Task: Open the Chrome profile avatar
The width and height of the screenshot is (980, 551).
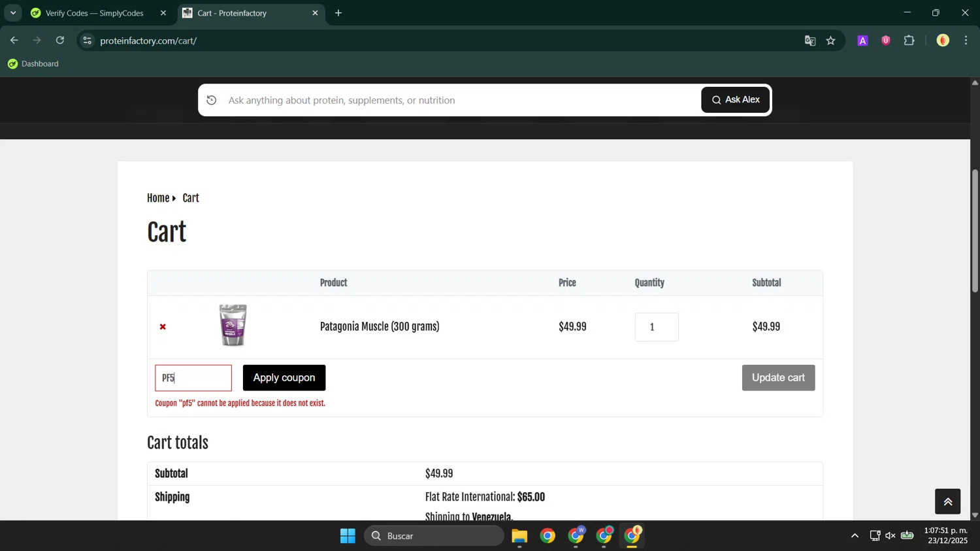Action: click(x=943, y=40)
